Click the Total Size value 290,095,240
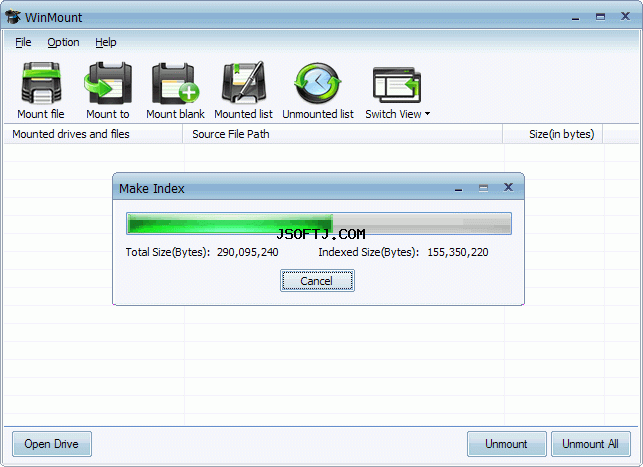 point(248,252)
